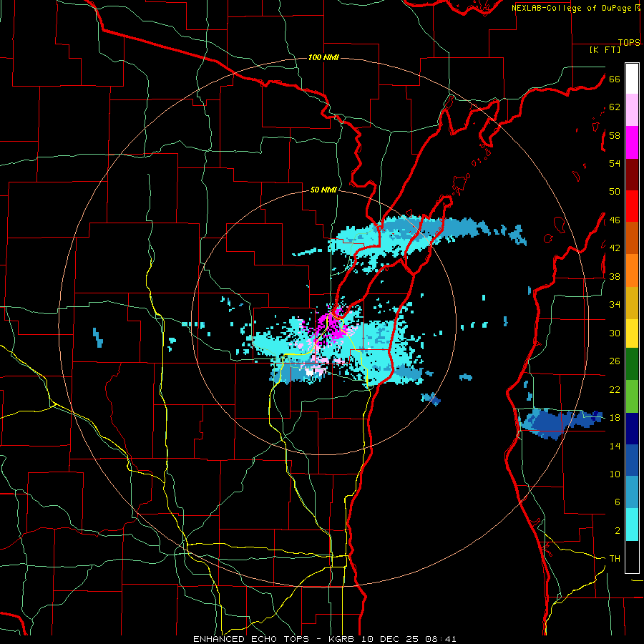Click the "38" legend value

615,276
